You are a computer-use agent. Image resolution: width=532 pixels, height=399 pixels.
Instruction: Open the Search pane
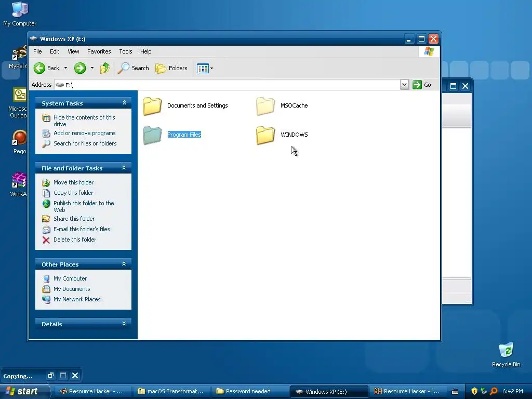(x=133, y=68)
